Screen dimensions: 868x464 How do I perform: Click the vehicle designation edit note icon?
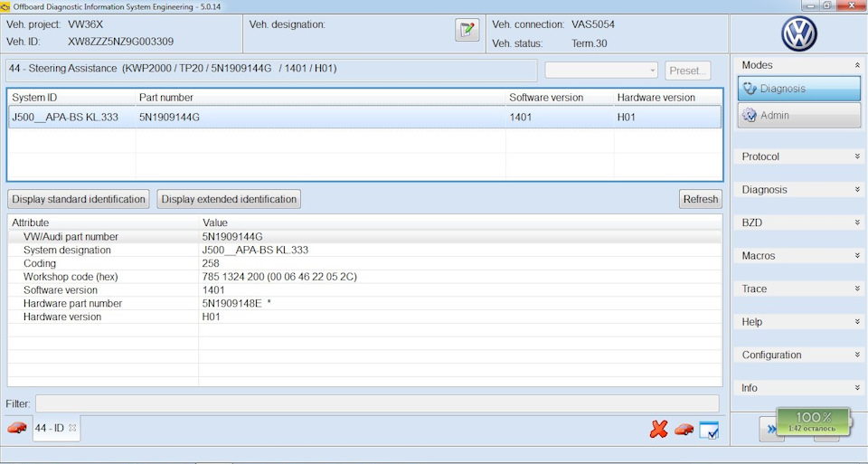[x=467, y=30]
